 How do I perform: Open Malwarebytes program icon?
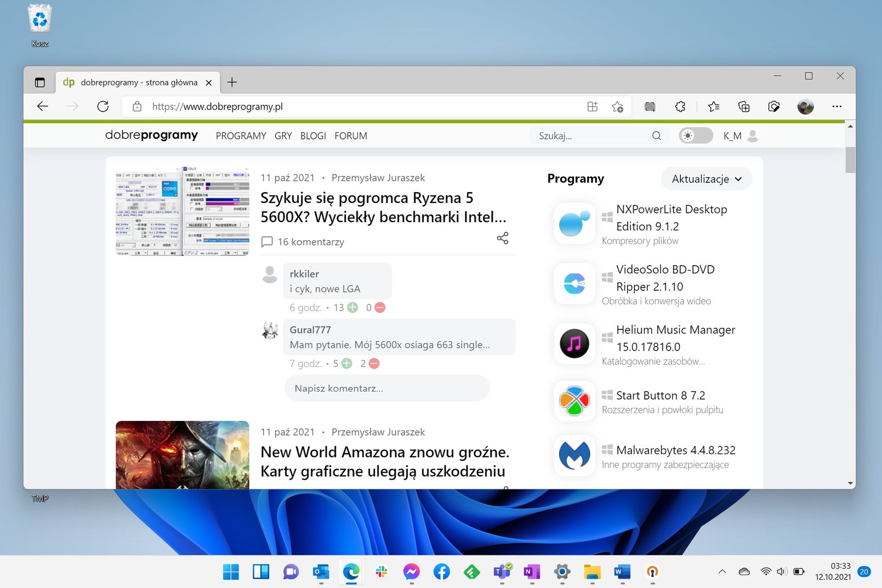tap(574, 456)
